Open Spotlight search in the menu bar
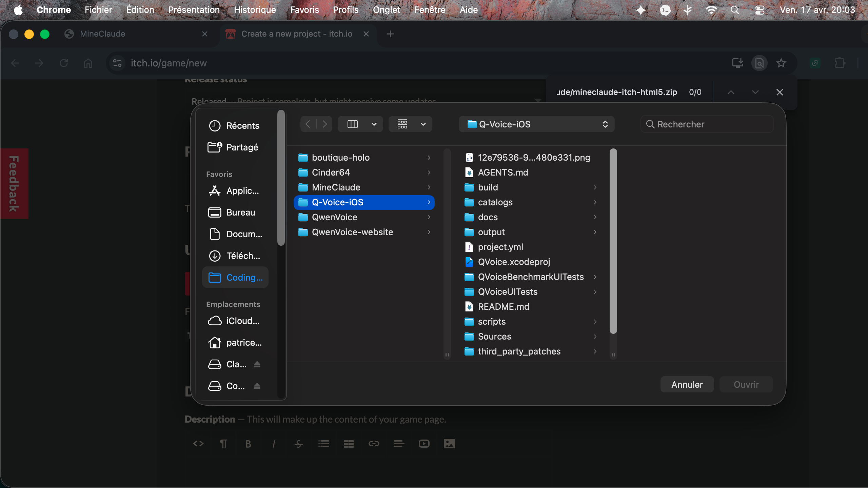This screenshot has width=868, height=488. click(735, 10)
